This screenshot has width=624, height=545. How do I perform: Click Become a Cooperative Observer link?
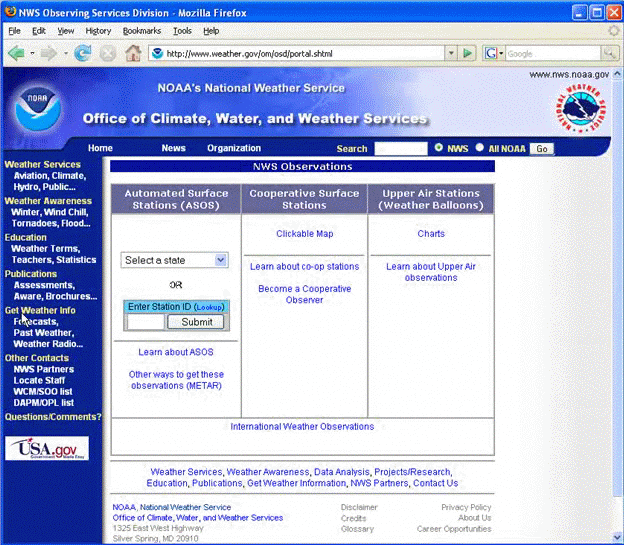[x=304, y=294]
